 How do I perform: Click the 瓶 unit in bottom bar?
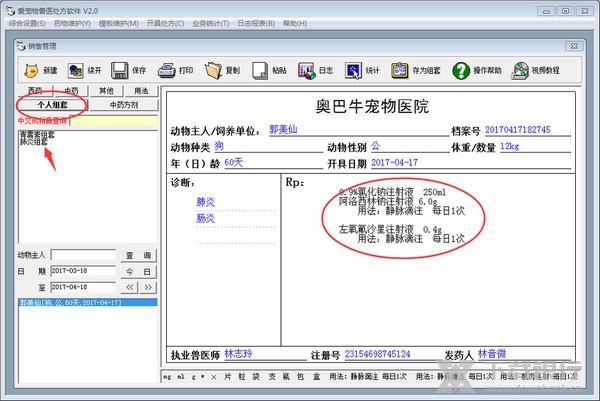click(286, 377)
